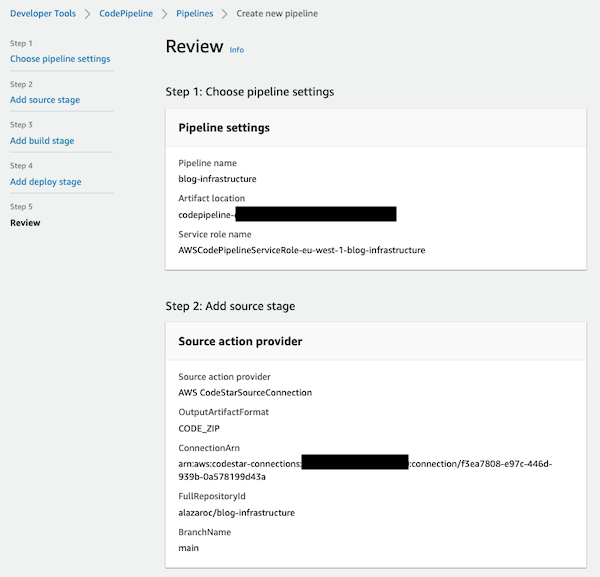
Task: Click the breadcrumb chevron after Pipelines
Action: 225,14
